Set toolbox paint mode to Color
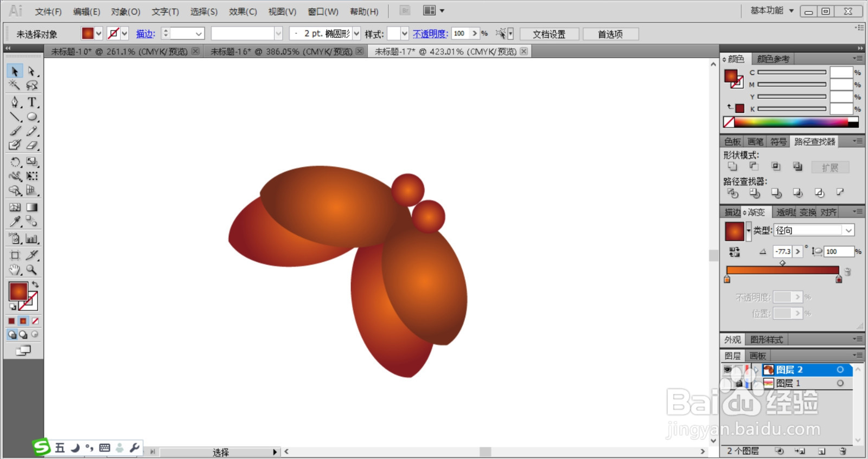 (x=11, y=321)
